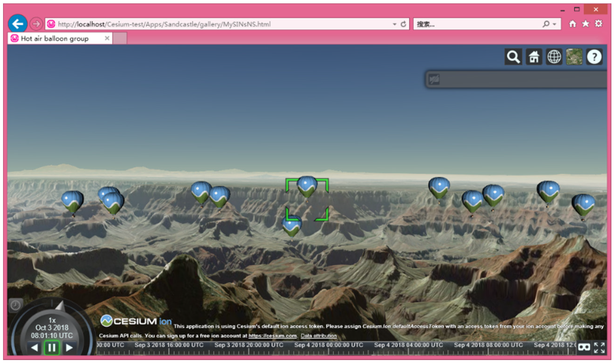The height and width of the screenshot is (364, 614).
Task: Click the animation pause button
Action: (x=52, y=348)
